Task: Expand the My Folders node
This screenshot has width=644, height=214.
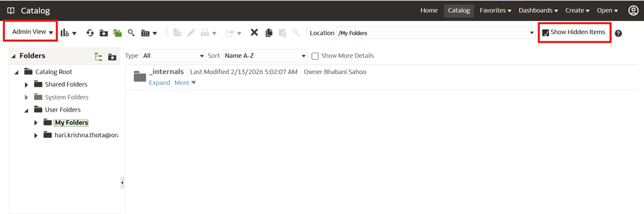Action: click(x=36, y=123)
